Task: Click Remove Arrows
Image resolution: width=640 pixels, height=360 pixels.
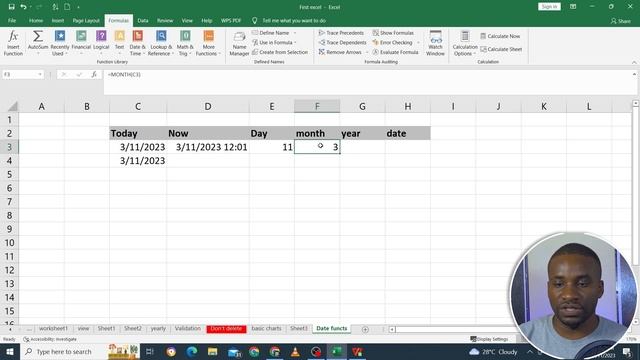Action: point(340,52)
